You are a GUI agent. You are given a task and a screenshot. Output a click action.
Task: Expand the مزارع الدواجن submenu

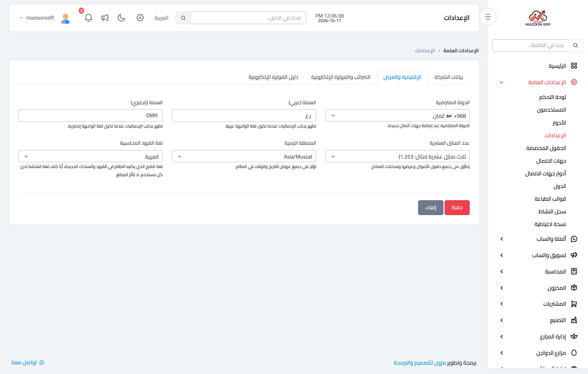(x=502, y=353)
